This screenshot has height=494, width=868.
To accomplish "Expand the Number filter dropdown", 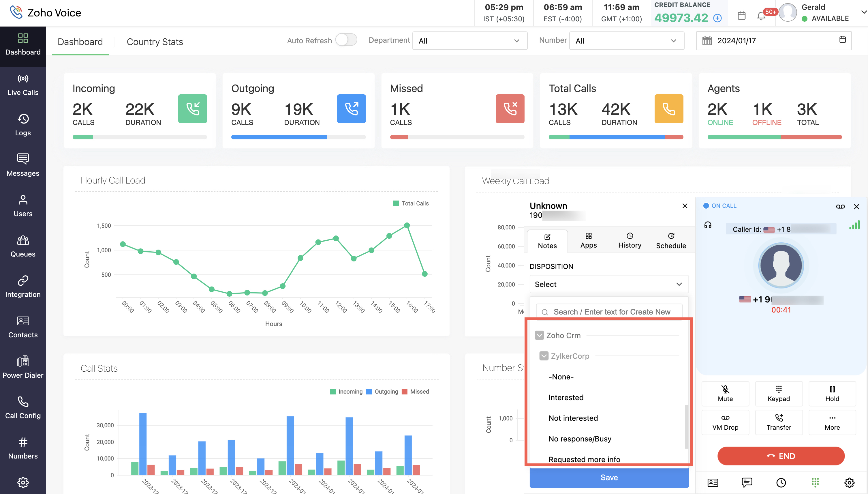I will tap(626, 41).
